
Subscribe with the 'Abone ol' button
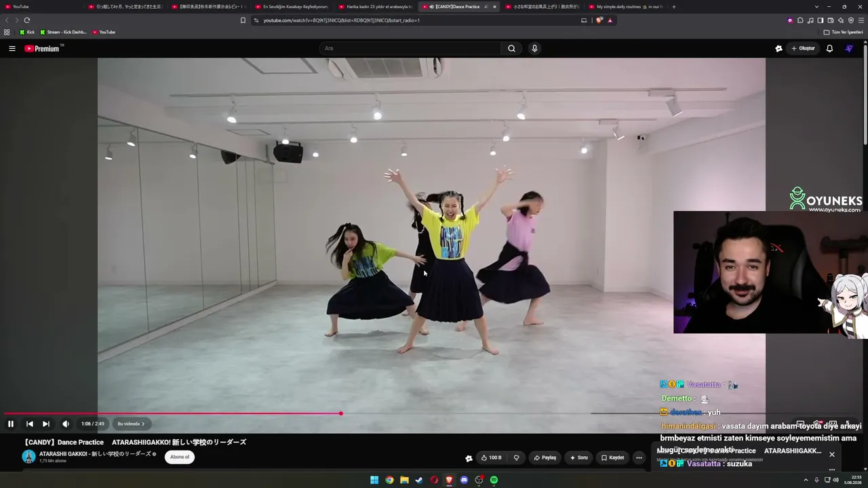click(x=180, y=457)
